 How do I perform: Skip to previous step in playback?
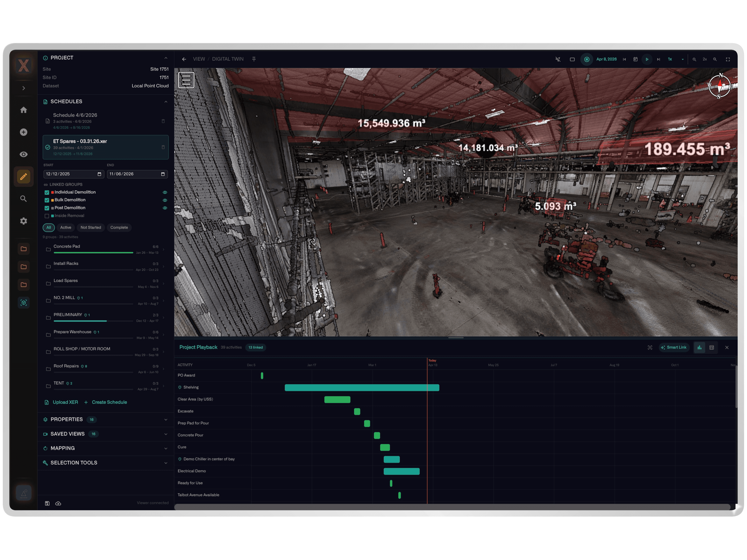click(624, 59)
